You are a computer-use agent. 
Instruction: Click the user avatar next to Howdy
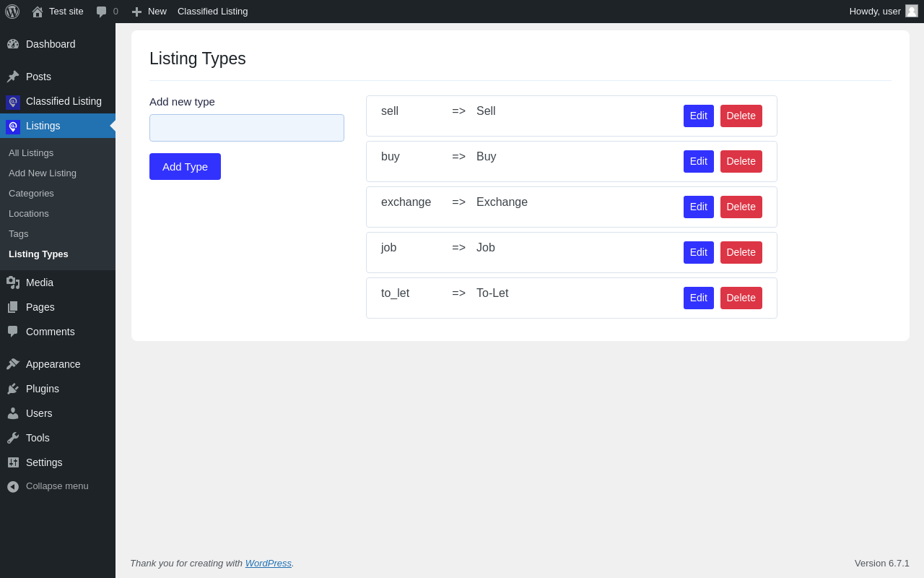pyautogui.click(x=912, y=12)
